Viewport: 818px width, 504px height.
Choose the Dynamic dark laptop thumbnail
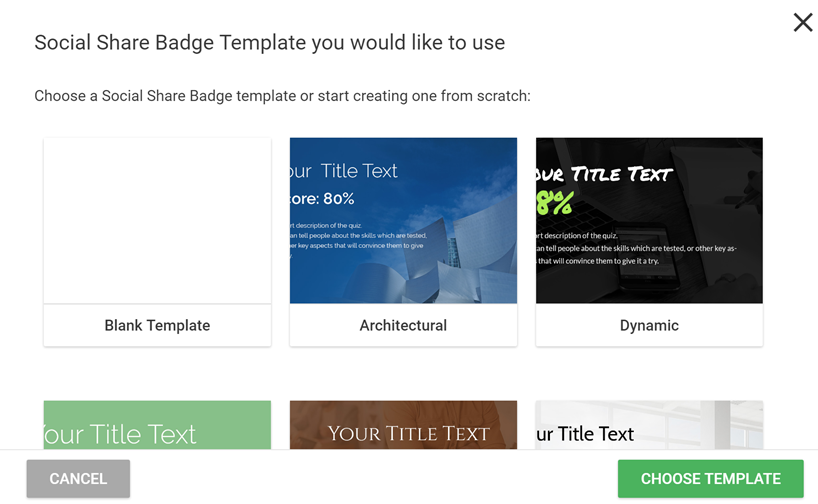coord(649,220)
